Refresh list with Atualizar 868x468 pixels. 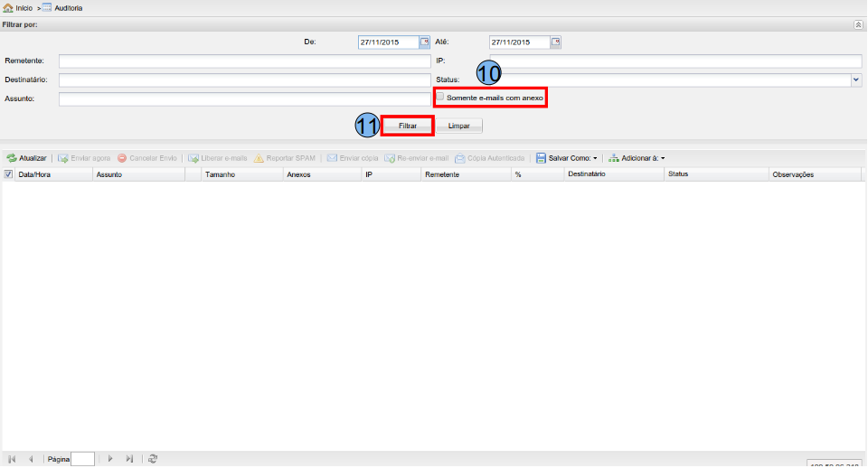[26, 158]
